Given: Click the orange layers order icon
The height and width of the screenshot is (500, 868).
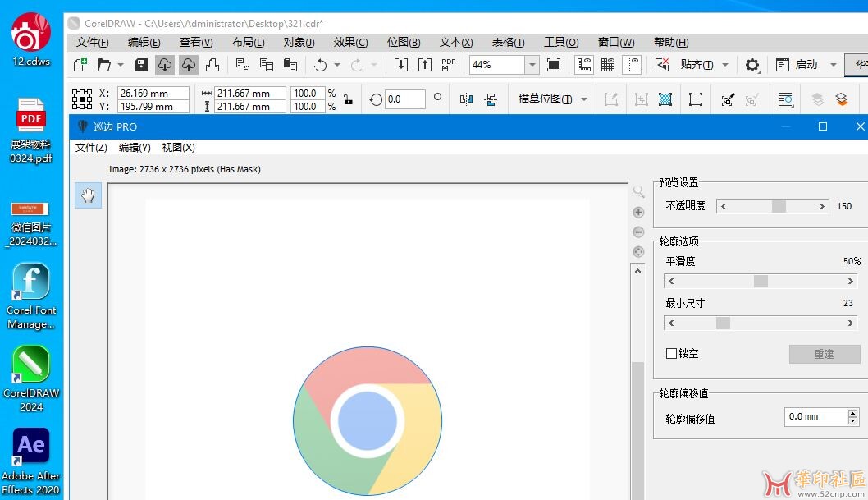Looking at the screenshot, I should pos(842,99).
